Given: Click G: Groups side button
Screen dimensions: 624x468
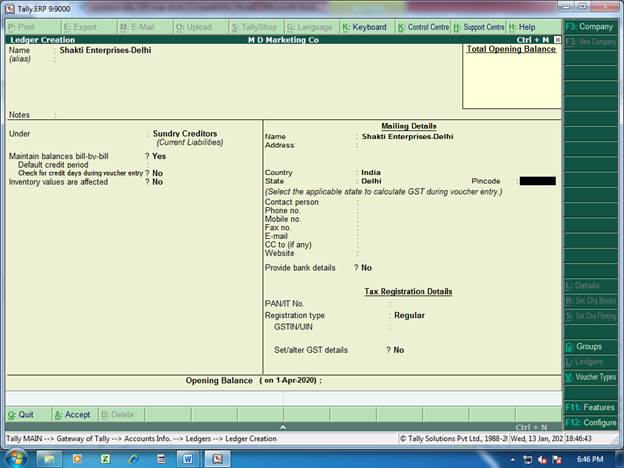Looking at the screenshot, I should 591,347.
